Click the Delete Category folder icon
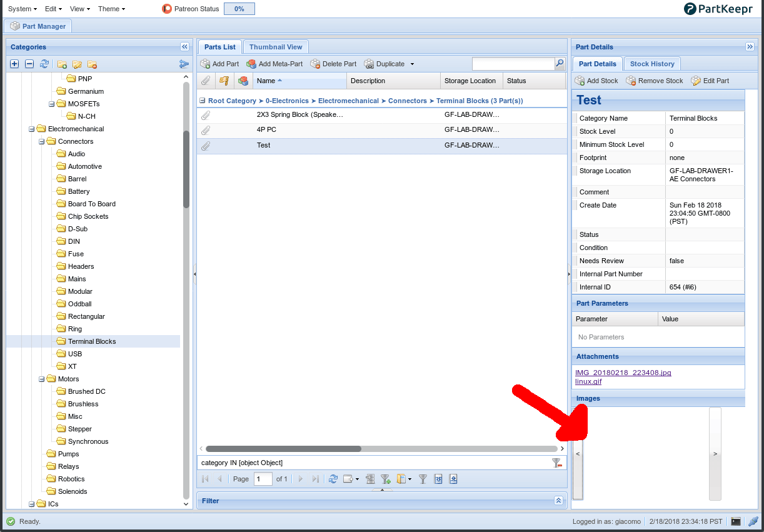Screen dimensions: 764x532 point(92,64)
